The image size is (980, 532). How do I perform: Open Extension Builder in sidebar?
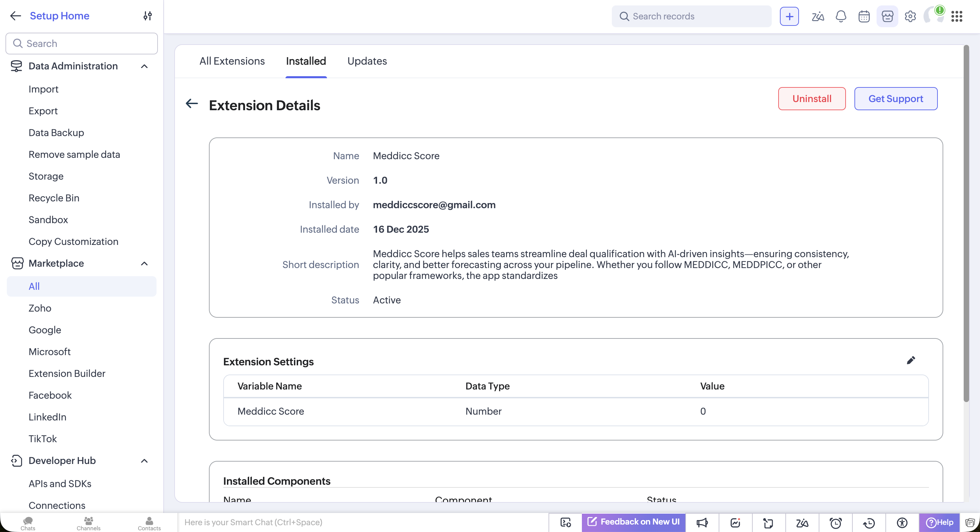point(67,373)
